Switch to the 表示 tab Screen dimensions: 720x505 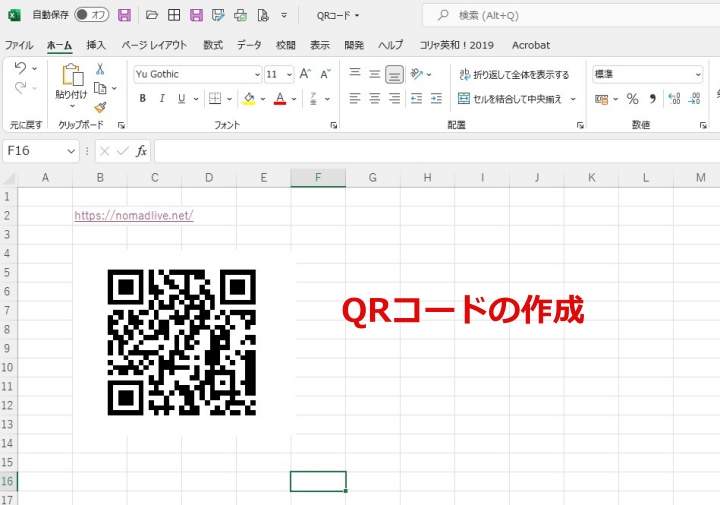[320, 45]
